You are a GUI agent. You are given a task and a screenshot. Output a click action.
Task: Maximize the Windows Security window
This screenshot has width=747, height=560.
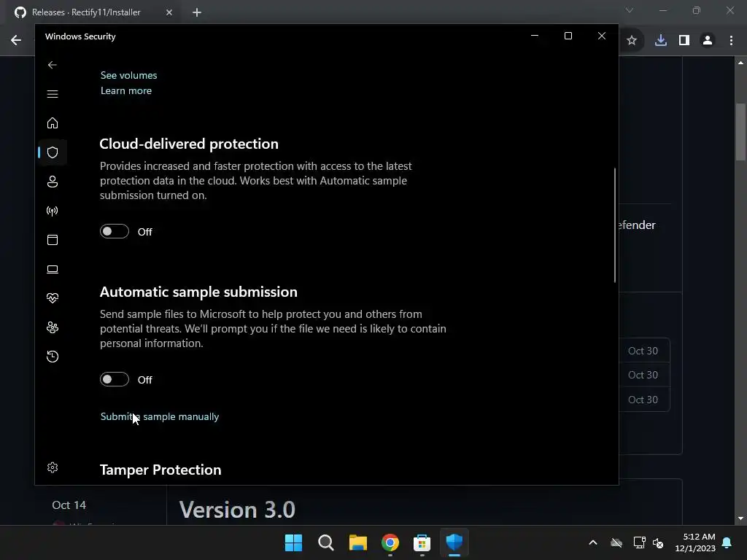[568, 36]
